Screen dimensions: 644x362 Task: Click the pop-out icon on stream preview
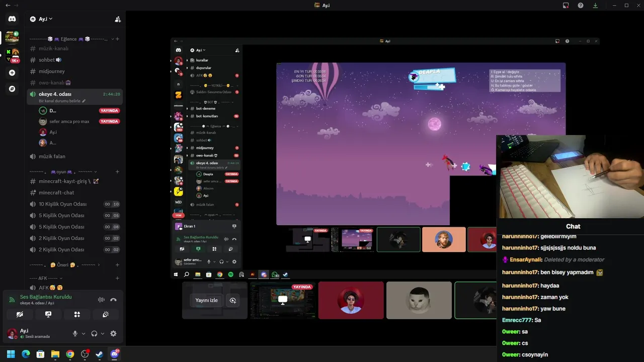point(232,300)
